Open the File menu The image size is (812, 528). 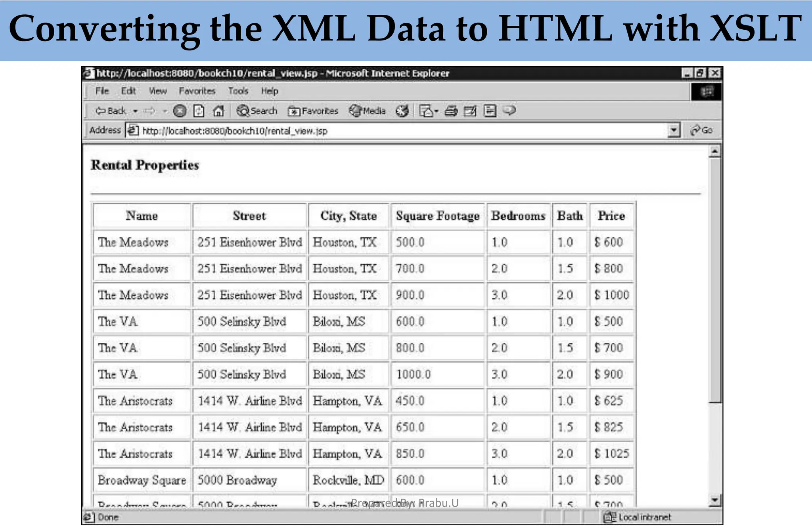coord(102,91)
